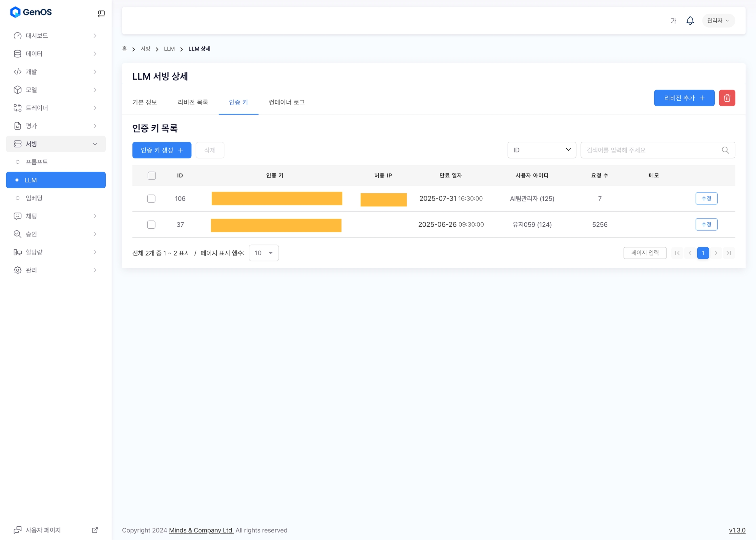
Task: Click 수정 button for ID 106
Action: pos(706,199)
